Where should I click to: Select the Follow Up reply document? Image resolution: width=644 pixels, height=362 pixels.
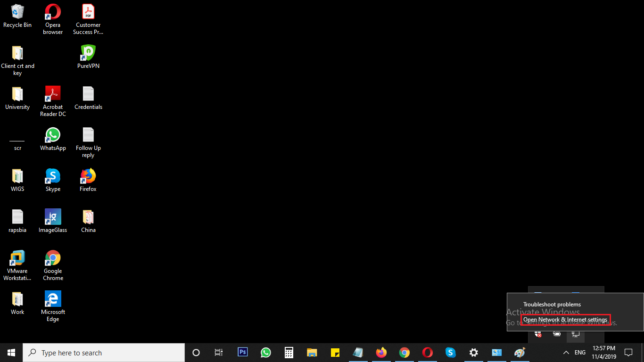click(88, 142)
